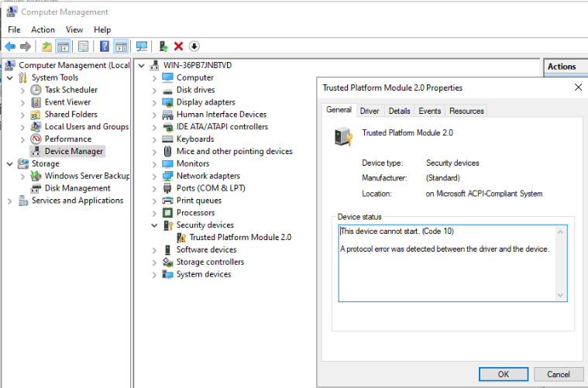588x388 pixels.
Task: Select the General tab
Action: (339, 110)
